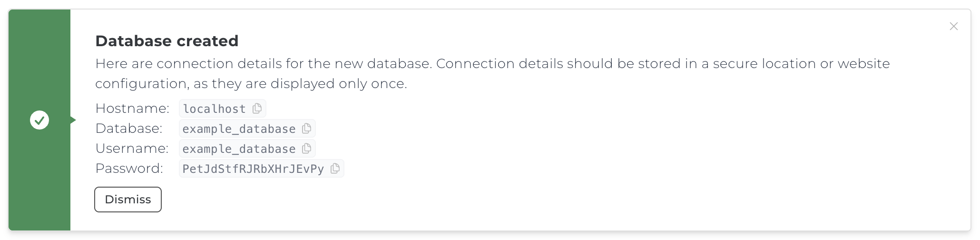This screenshot has width=980, height=240.
Task: Click the Password label
Action: tap(129, 169)
